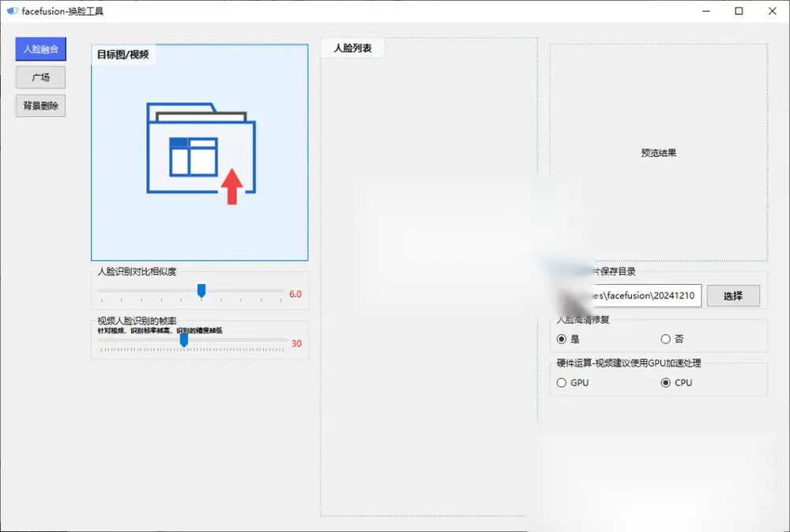Click the frame rate value 30
This screenshot has width=790, height=532.
click(x=296, y=343)
